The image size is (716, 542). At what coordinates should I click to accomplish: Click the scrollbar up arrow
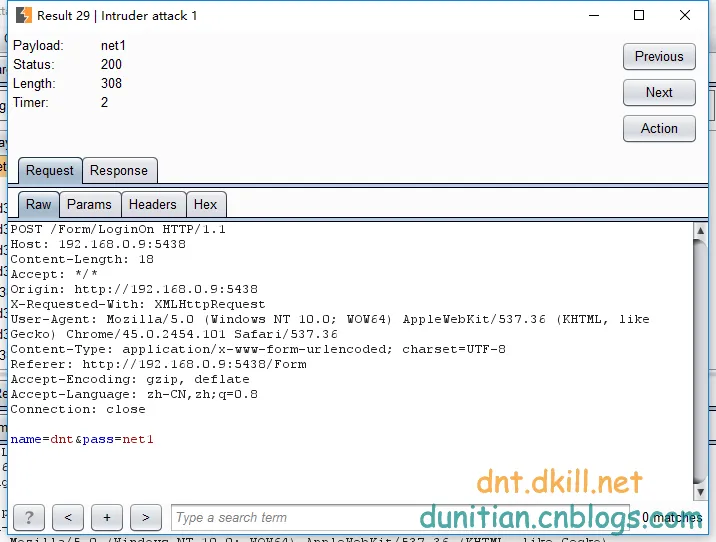click(x=700, y=231)
